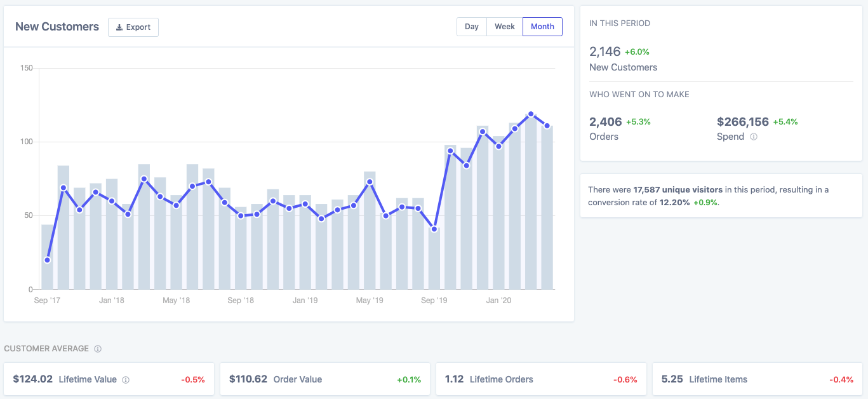
Task: Click the 2,146 New Customers figure
Action: (604, 51)
